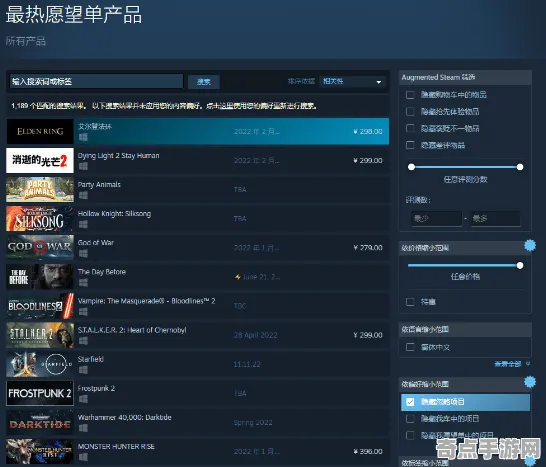Focus the search terms or tags input

click(96, 81)
